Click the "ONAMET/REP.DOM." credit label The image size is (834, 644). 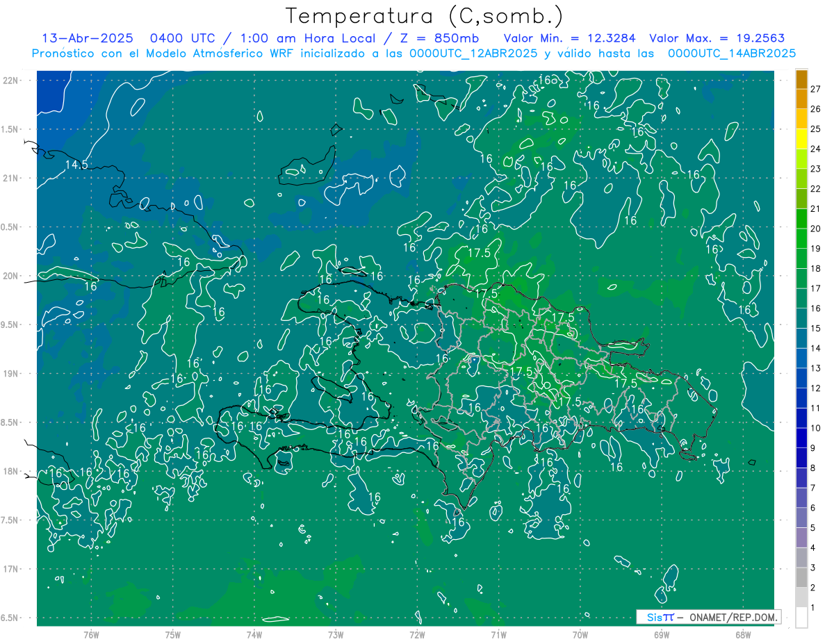point(733,617)
